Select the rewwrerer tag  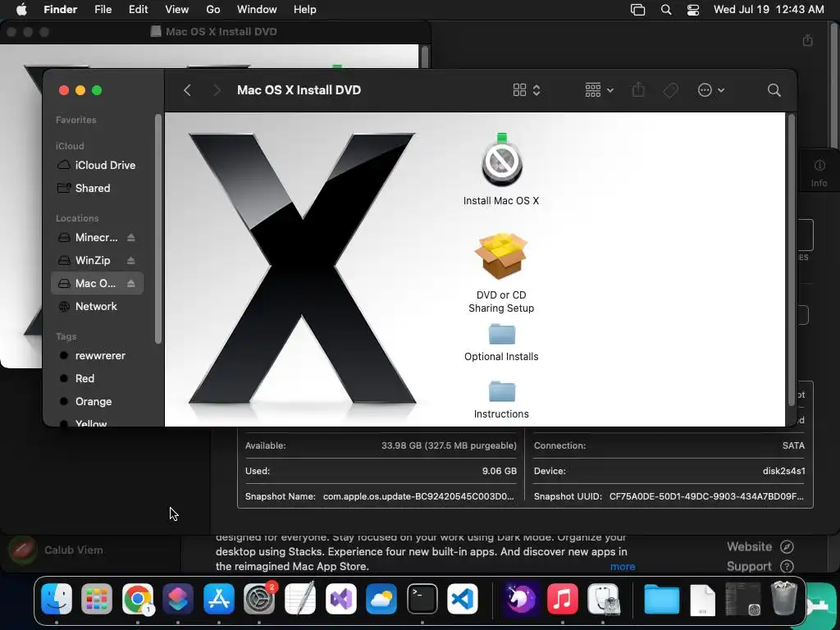click(x=97, y=356)
